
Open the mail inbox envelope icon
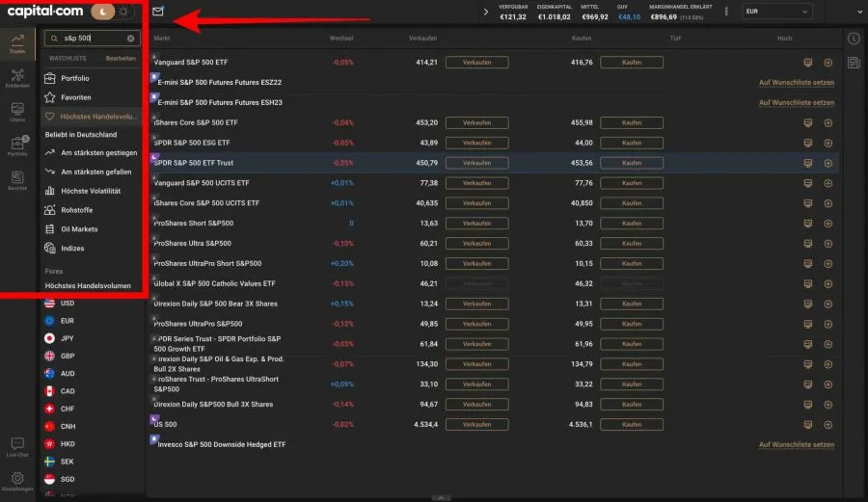pos(158,11)
